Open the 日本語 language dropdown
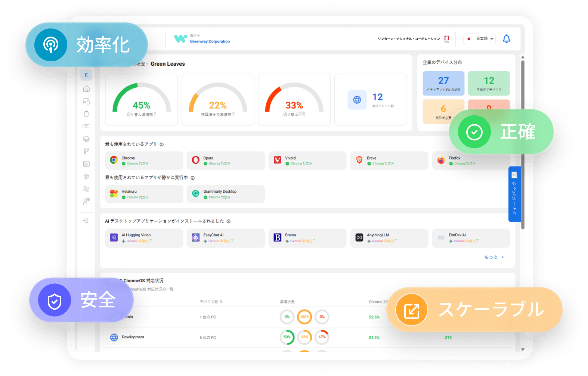This screenshot has width=588, height=376. click(x=479, y=39)
